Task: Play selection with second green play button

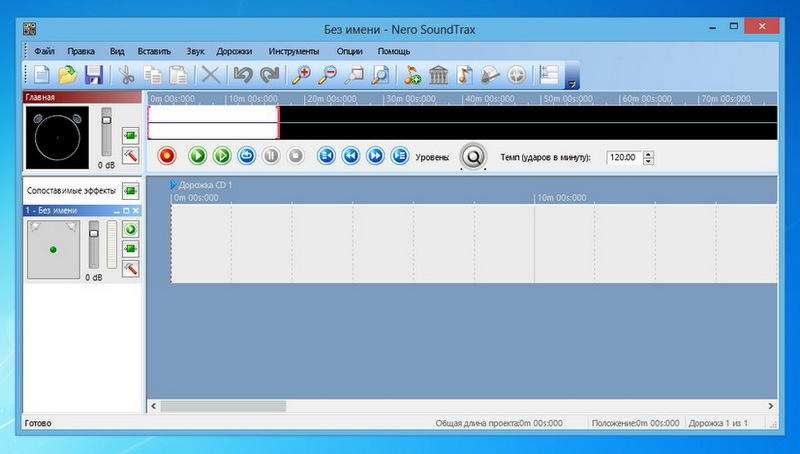Action: pyautogui.click(x=222, y=156)
